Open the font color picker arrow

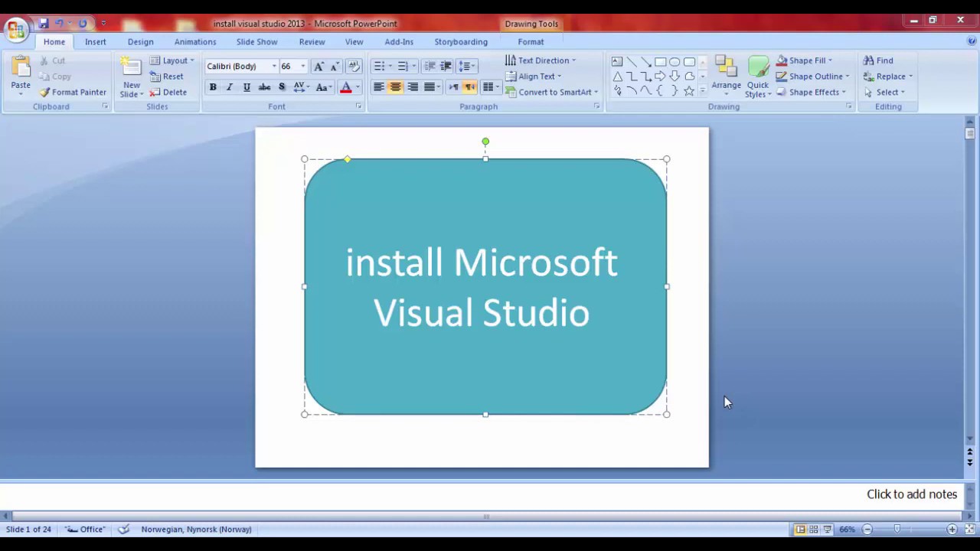357,87
